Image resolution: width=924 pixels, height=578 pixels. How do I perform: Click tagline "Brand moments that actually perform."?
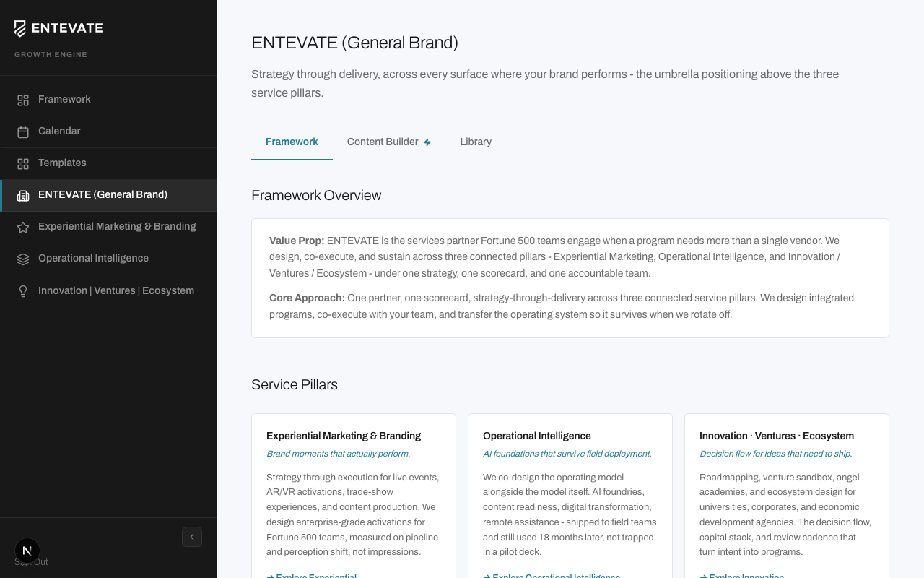click(x=338, y=454)
